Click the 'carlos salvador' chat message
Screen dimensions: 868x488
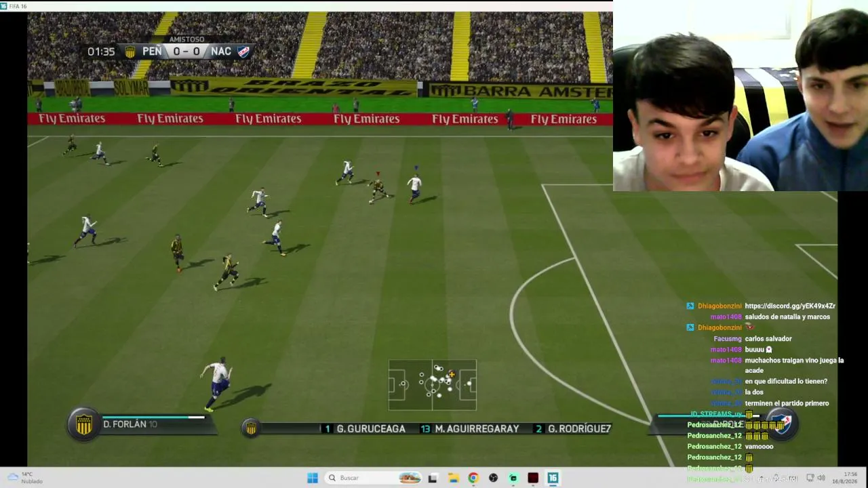coord(768,339)
